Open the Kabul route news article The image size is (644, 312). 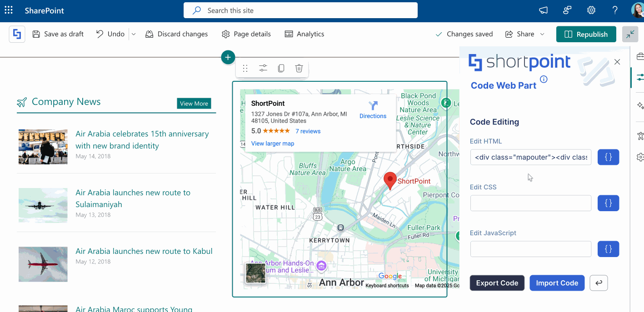click(x=144, y=251)
